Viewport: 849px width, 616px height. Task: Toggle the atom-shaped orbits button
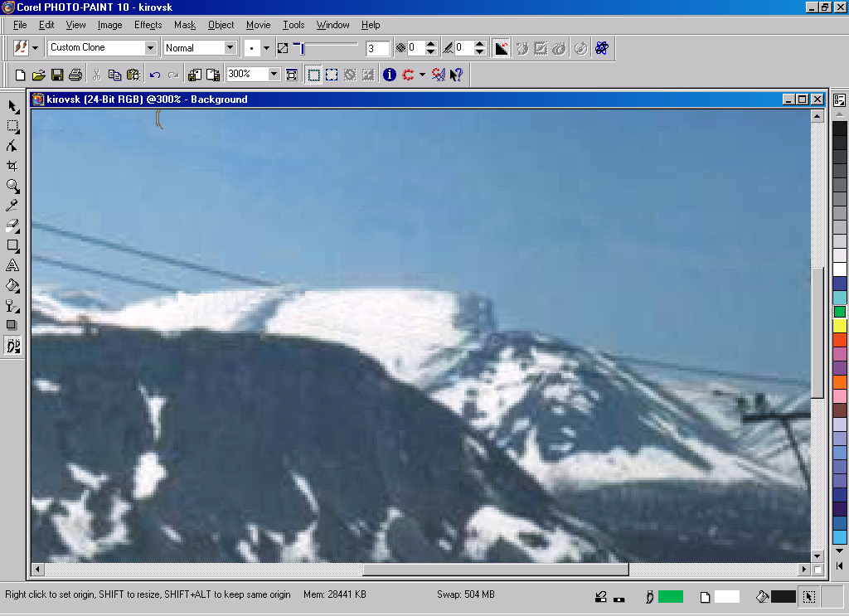coord(602,48)
